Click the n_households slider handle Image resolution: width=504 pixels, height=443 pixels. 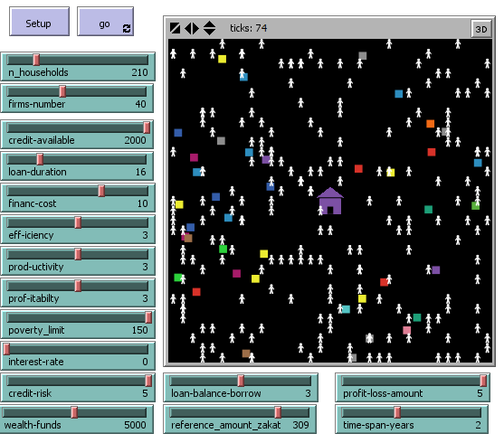coord(36,60)
